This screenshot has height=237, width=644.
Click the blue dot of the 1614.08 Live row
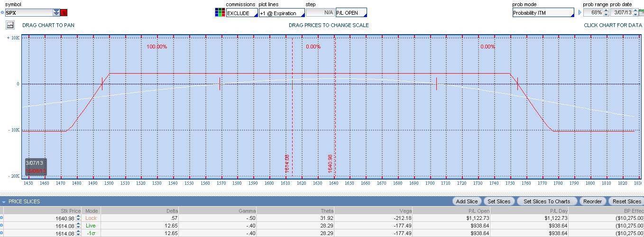tap(1, 226)
